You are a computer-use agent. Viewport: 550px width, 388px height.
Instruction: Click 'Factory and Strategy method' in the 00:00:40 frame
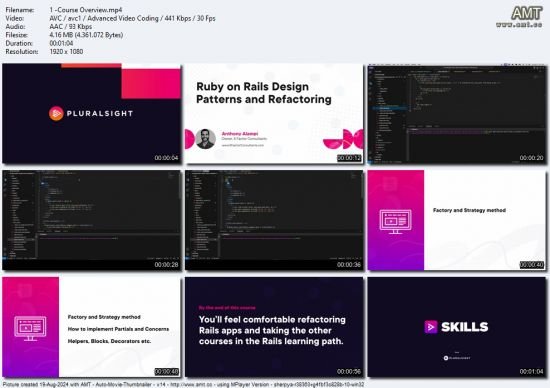coord(469,210)
